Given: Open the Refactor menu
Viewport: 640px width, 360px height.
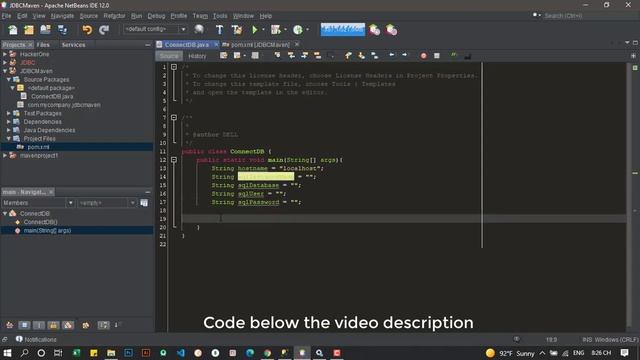Looking at the screenshot, I should pyautogui.click(x=114, y=16).
